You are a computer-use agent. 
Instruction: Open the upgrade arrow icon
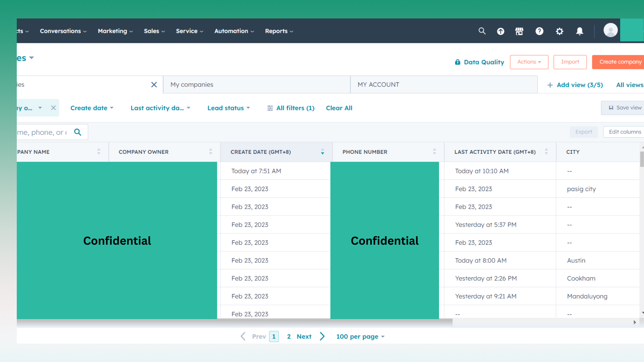coord(500,31)
